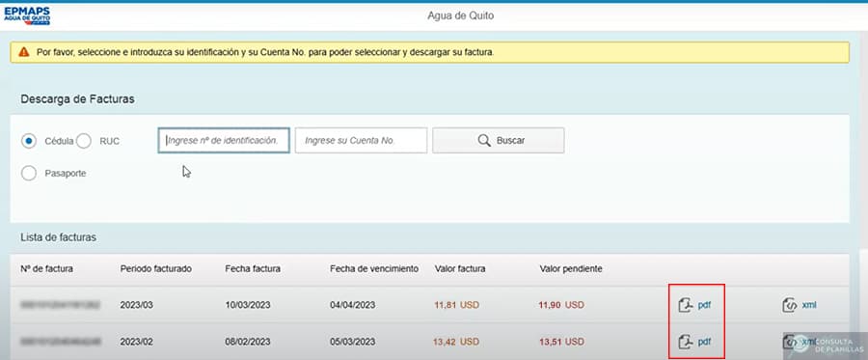Image resolution: width=868 pixels, height=360 pixels.
Task: Click the Nº de factura column header
Action: tap(46, 268)
